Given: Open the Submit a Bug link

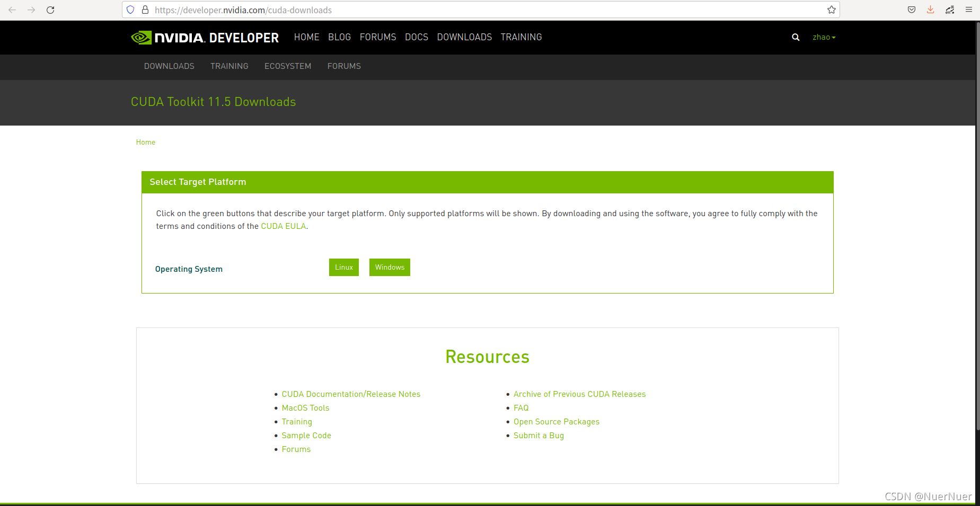Looking at the screenshot, I should pos(538,436).
